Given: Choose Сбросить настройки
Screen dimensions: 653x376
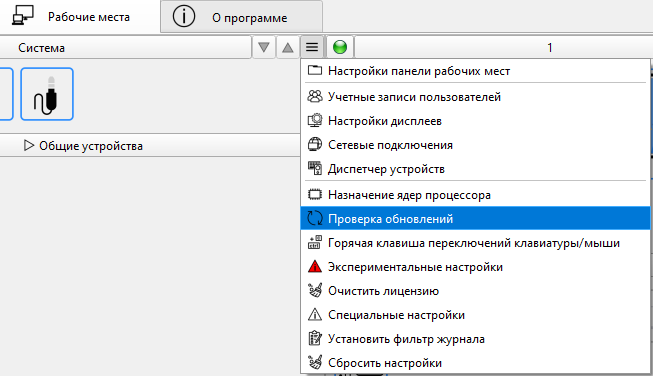Looking at the screenshot, I should tap(475, 363).
